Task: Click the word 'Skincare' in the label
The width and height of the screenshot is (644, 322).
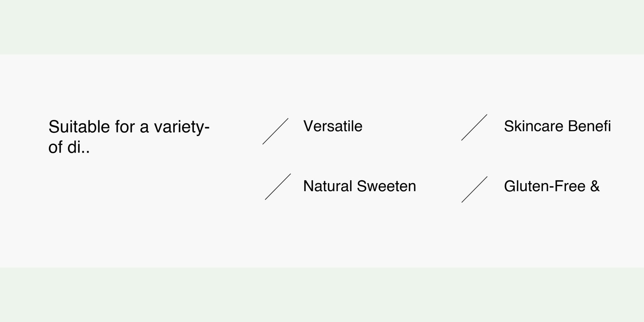Action: [534, 126]
